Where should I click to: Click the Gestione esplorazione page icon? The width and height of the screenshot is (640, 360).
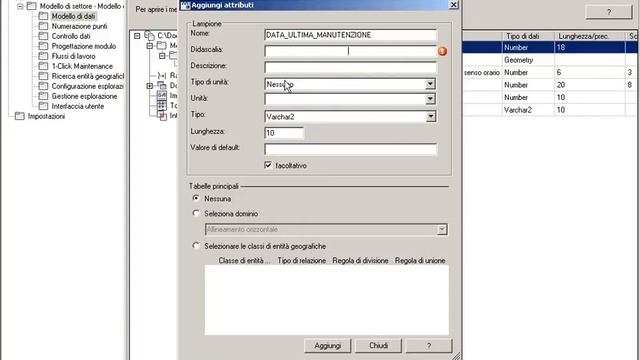43,96
